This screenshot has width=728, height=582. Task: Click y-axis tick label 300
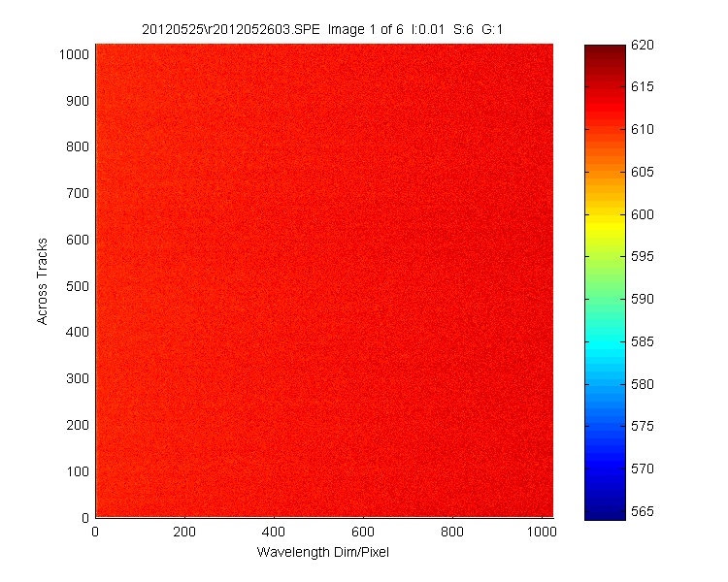(78, 378)
